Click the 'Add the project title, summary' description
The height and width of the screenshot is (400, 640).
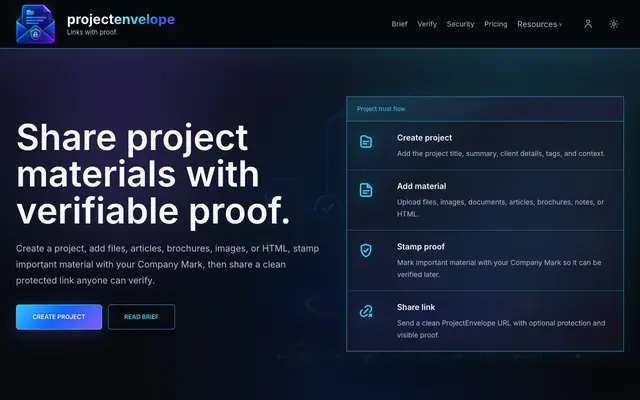[501, 154]
